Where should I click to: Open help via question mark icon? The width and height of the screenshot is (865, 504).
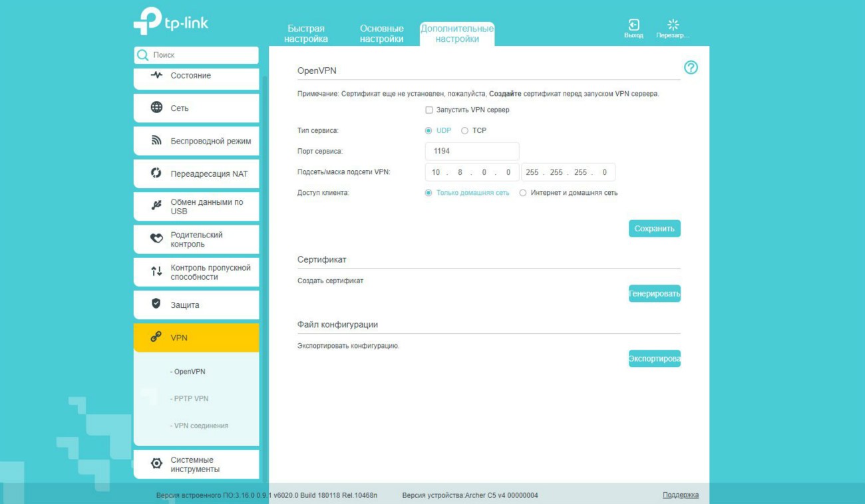click(x=691, y=67)
